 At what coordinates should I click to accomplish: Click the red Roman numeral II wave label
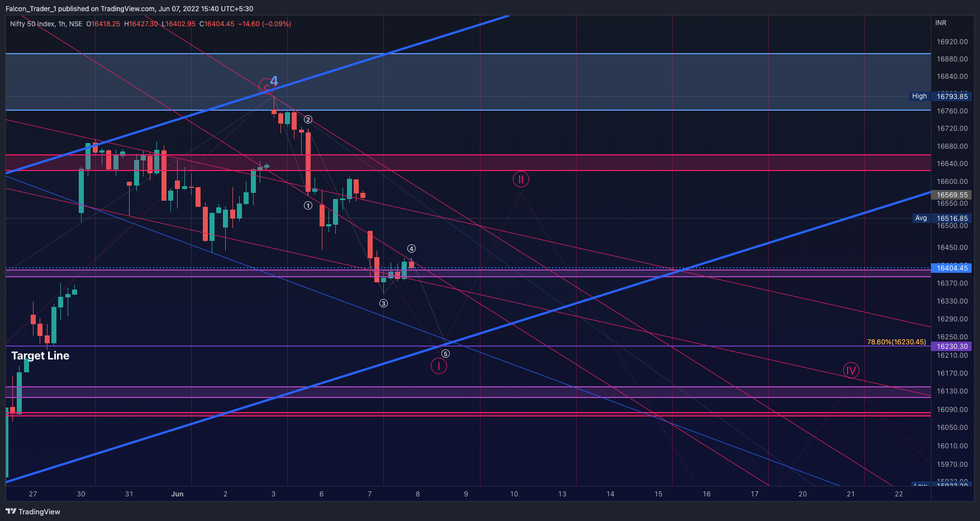pyautogui.click(x=521, y=179)
